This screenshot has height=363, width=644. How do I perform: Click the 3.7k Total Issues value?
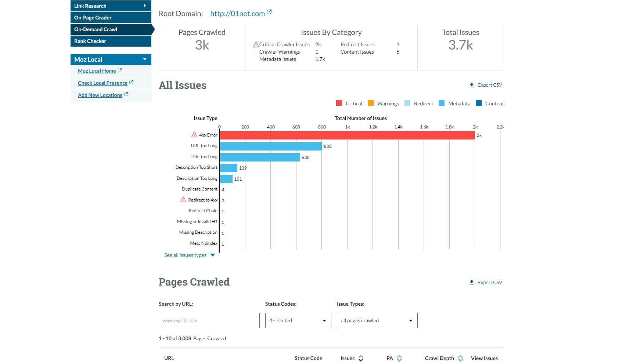pyautogui.click(x=461, y=45)
